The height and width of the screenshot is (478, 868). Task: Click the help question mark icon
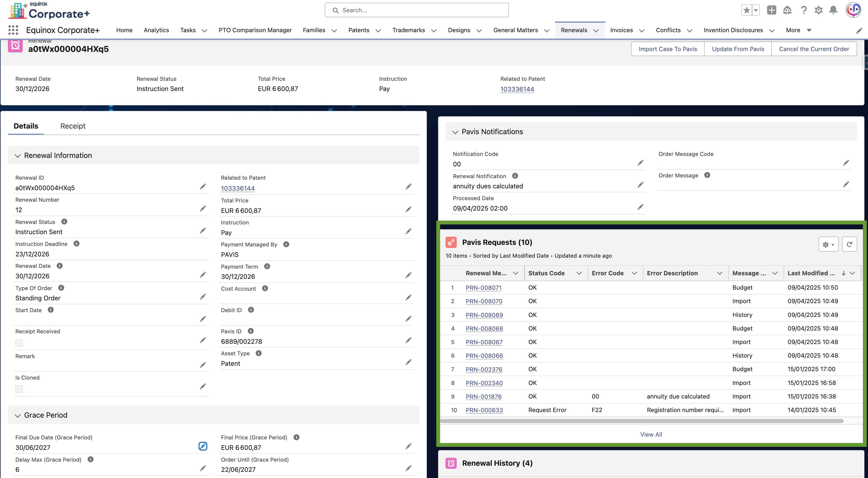(x=804, y=10)
